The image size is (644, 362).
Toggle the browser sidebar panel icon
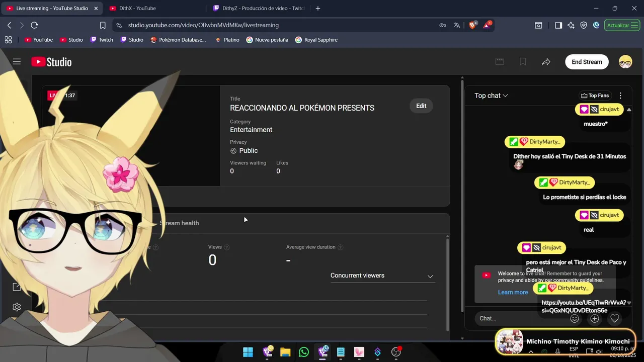[558, 25]
